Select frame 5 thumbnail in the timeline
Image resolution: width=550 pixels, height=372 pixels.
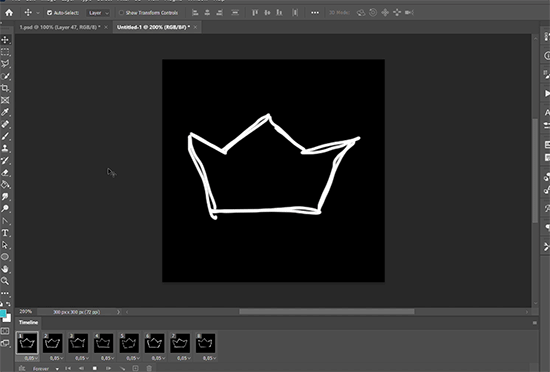[129, 343]
